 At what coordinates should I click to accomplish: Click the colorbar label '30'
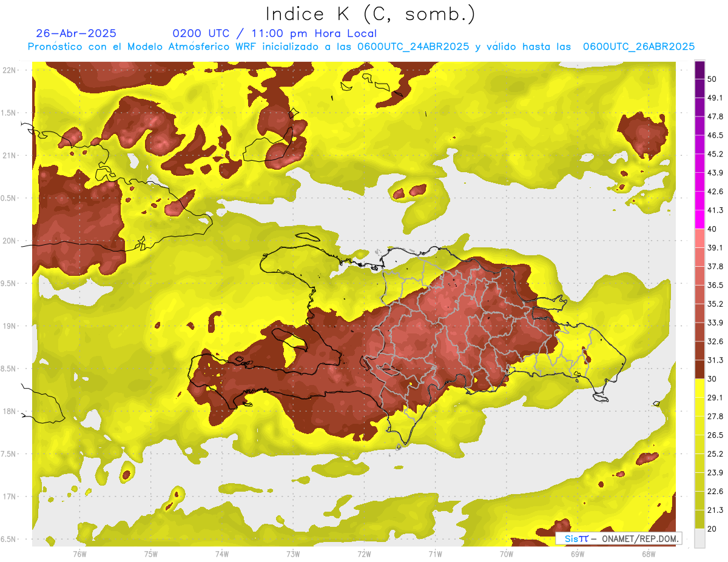click(x=712, y=379)
